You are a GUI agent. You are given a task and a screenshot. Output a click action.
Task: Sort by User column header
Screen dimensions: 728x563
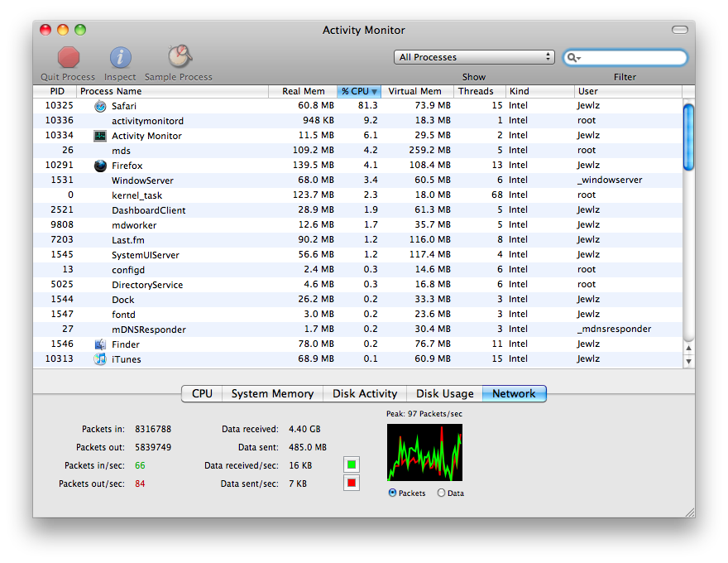[x=628, y=91]
